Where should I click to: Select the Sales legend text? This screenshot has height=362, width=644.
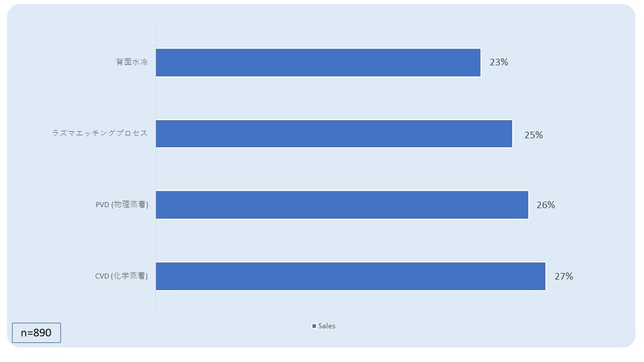(327, 326)
